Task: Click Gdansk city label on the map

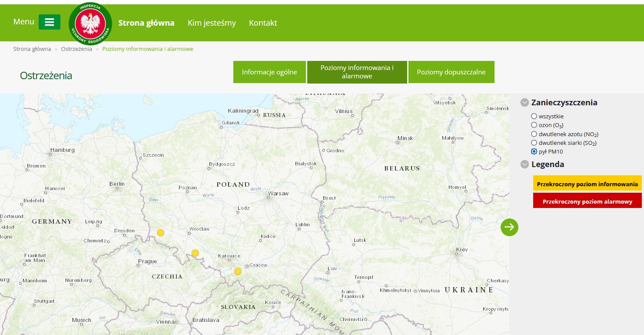Action: pos(230,123)
